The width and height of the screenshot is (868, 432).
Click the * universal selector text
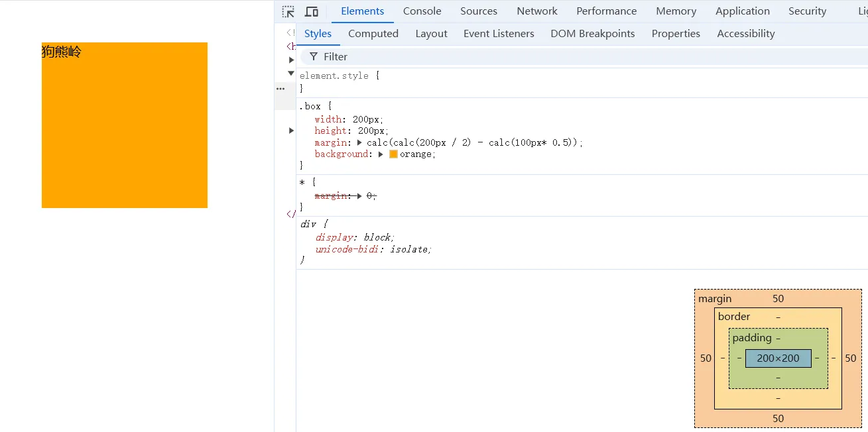click(x=302, y=182)
